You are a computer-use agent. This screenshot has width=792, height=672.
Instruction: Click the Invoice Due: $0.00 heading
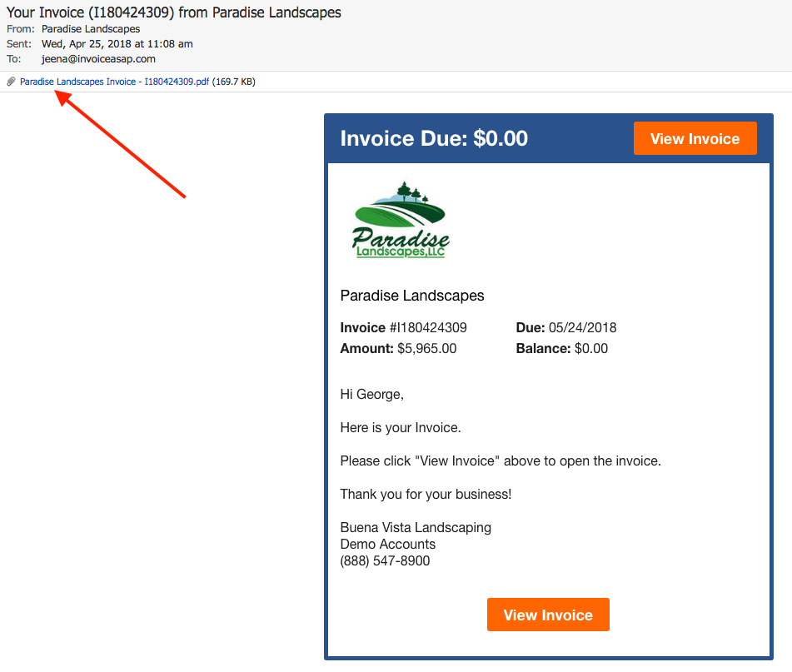434,138
